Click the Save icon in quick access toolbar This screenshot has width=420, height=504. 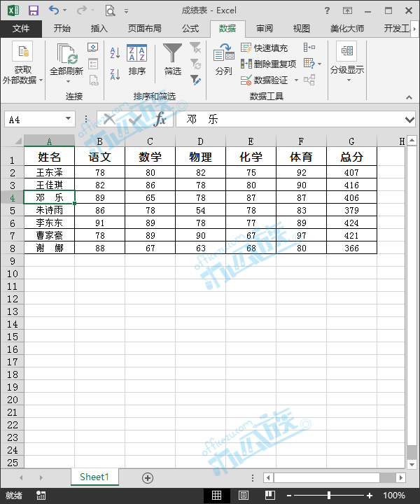point(34,10)
